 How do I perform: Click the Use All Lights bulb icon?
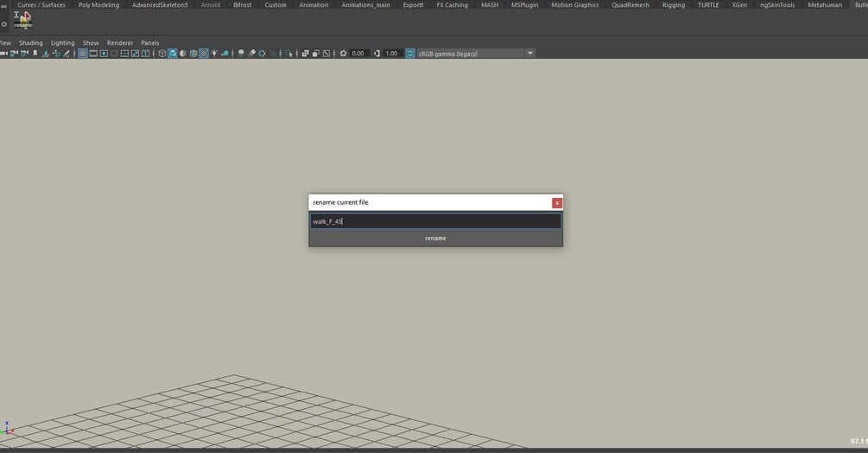click(x=214, y=53)
